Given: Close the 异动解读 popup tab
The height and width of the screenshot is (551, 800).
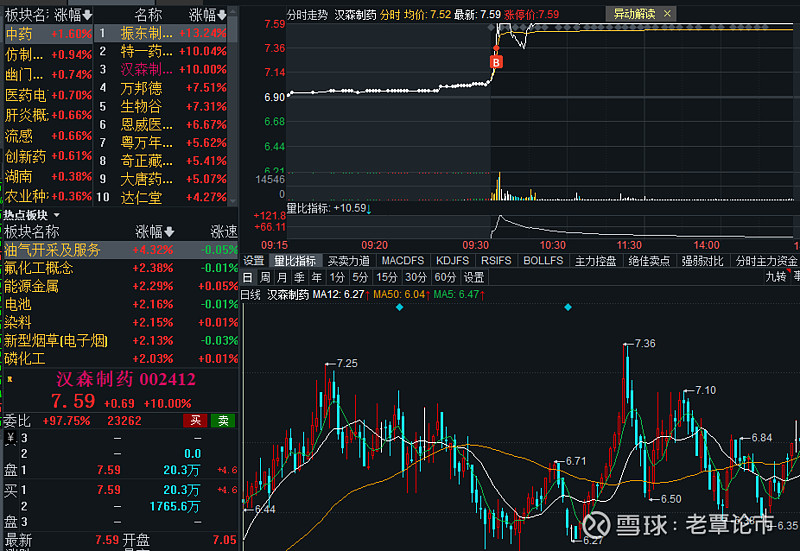Looking at the screenshot, I should (x=667, y=14).
